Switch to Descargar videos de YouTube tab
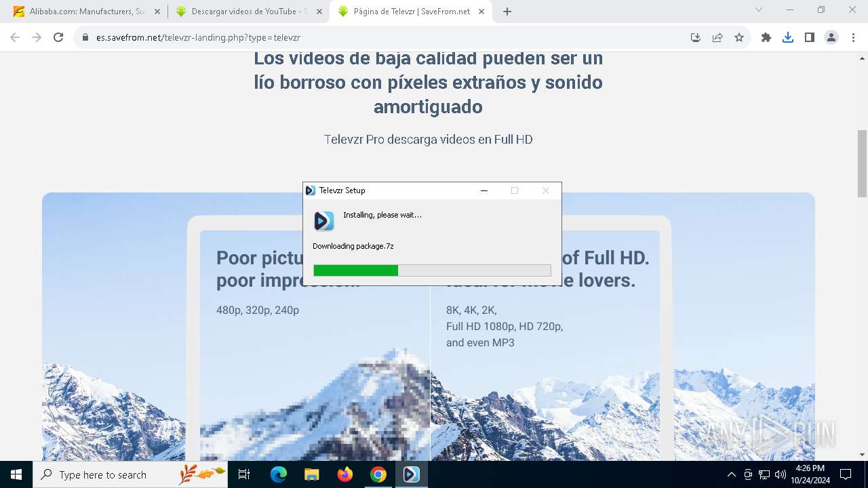The width and height of the screenshot is (868, 488). pos(247,12)
